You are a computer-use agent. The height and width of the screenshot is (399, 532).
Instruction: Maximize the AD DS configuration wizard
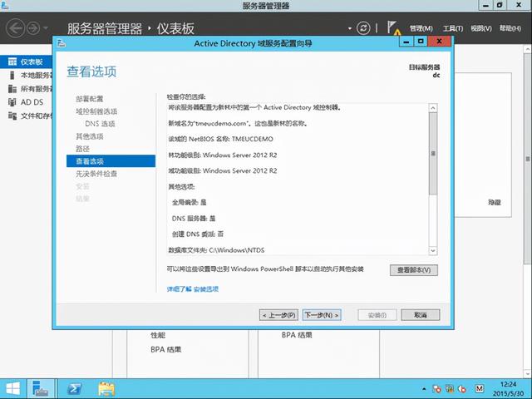(421, 42)
